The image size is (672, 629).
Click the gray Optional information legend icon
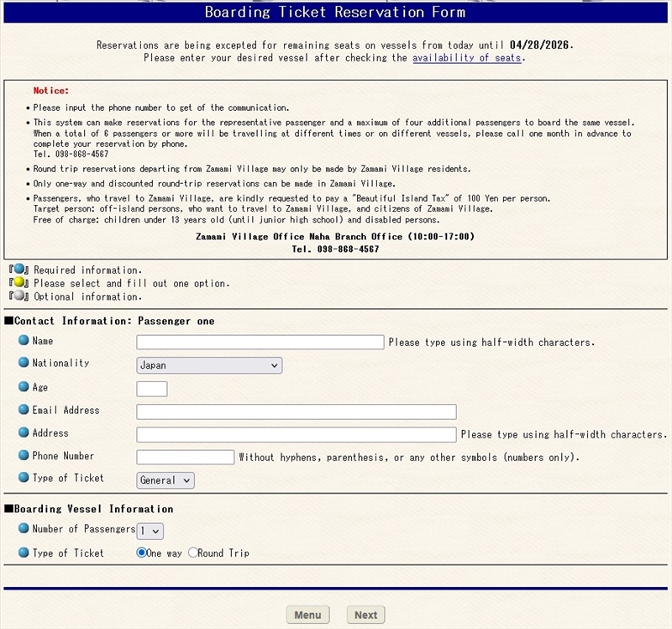(18, 296)
